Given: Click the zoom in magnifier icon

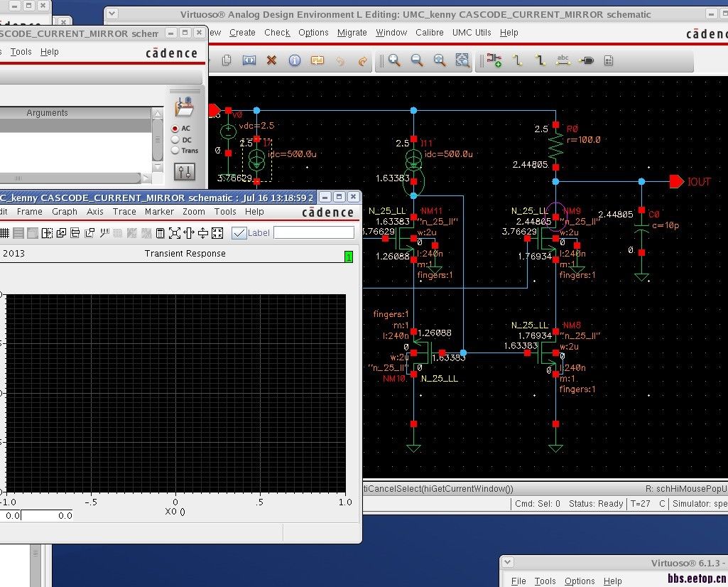Looking at the screenshot, I should (394, 61).
